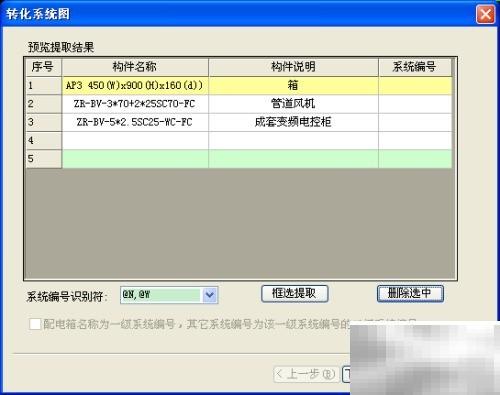The height and width of the screenshot is (395, 500).
Task: Select the 管道风机 description cell
Action: [x=293, y=104]
